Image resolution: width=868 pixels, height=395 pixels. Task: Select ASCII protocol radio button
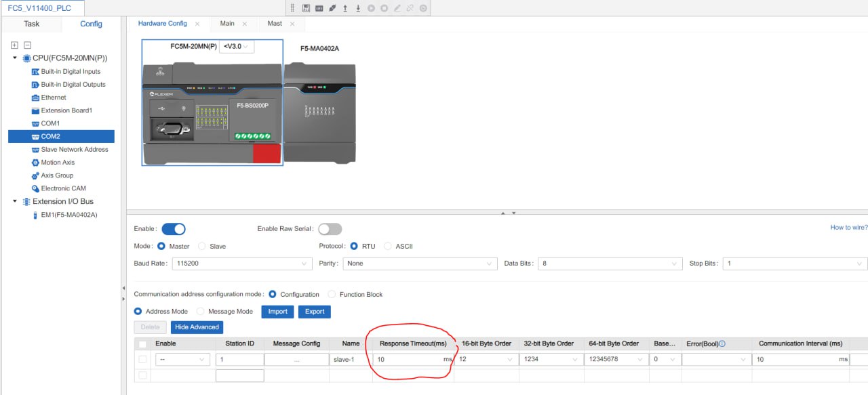tap(389, 246)
